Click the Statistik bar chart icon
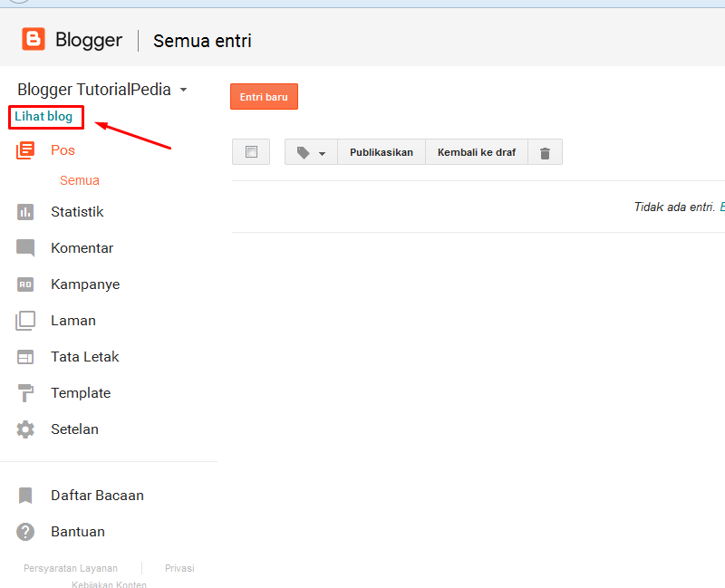This screenshot has height=588, width=725. [25, 212]
